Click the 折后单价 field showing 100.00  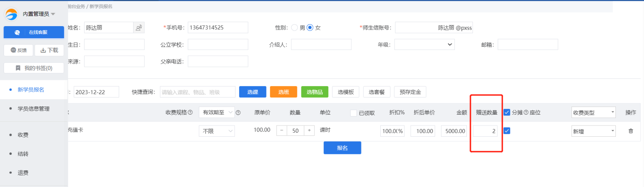click(423, 131)
